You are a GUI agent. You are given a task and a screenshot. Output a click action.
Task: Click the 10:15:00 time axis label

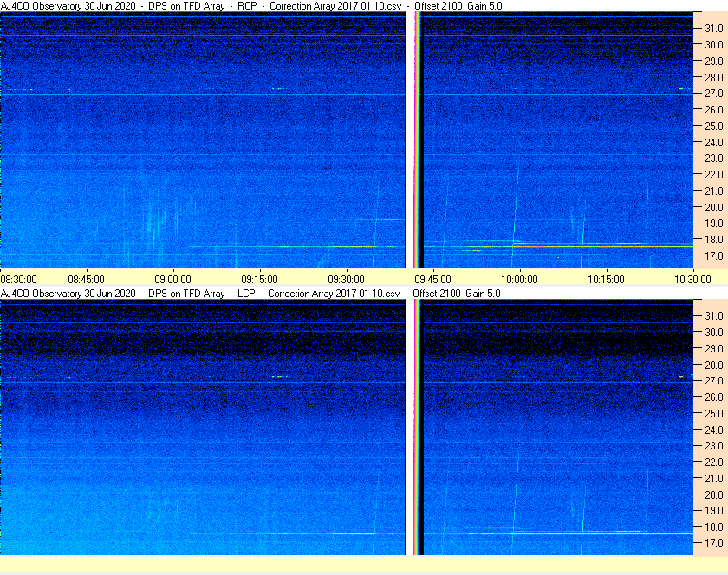click(x=607, y=280)
